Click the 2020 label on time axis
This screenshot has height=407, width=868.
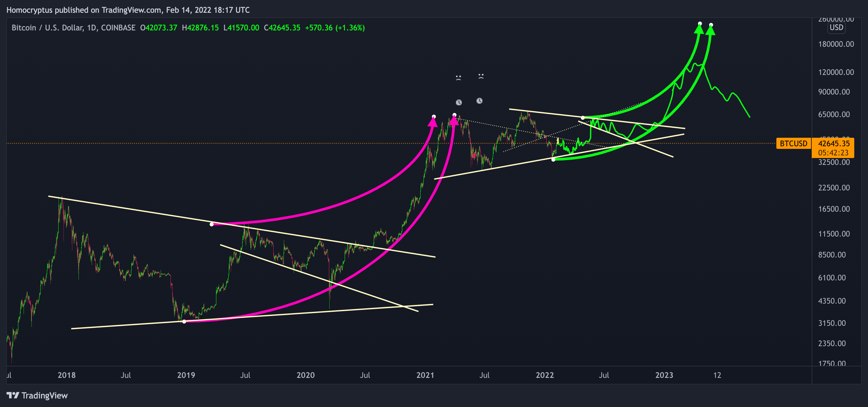pyautogui.click(x=306, y=375)
